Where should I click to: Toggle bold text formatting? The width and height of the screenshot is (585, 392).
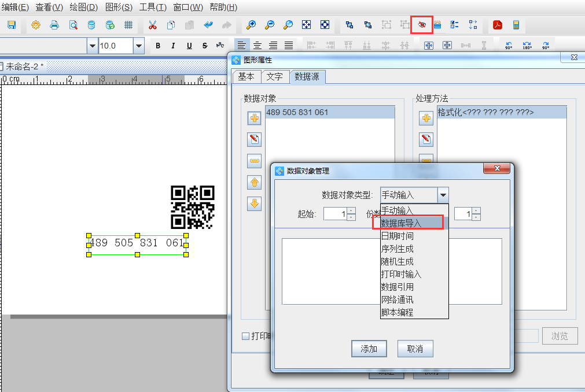157,46
